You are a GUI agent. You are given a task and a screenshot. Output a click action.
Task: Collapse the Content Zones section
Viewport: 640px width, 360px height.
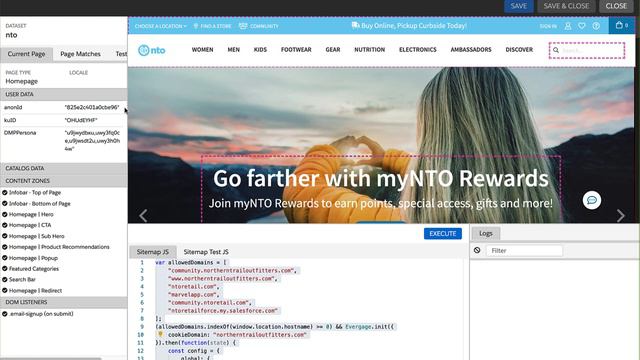tap(64, 180)
